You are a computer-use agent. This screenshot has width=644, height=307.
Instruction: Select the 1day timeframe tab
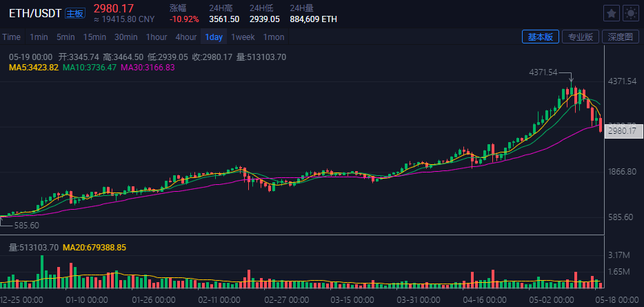tap(214, 37)
